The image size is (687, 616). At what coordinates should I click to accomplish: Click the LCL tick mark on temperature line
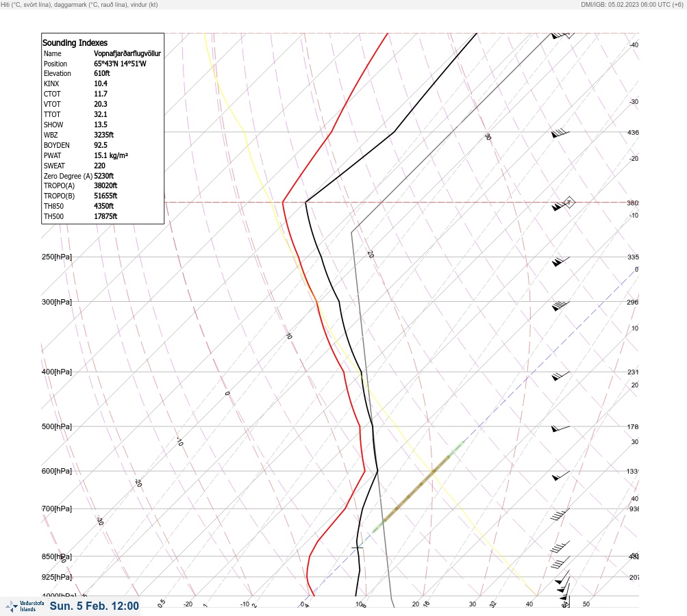click(357, 548)
